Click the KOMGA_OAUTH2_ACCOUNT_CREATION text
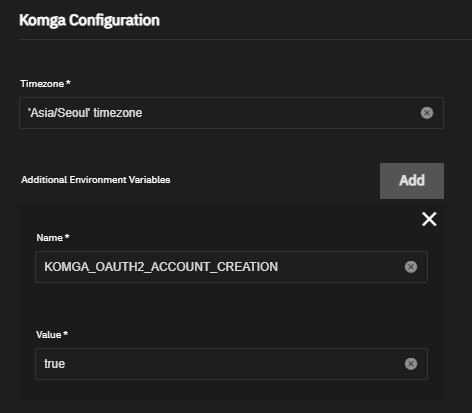The height and width of the screenshot is (413, 472). pos(161,267)
